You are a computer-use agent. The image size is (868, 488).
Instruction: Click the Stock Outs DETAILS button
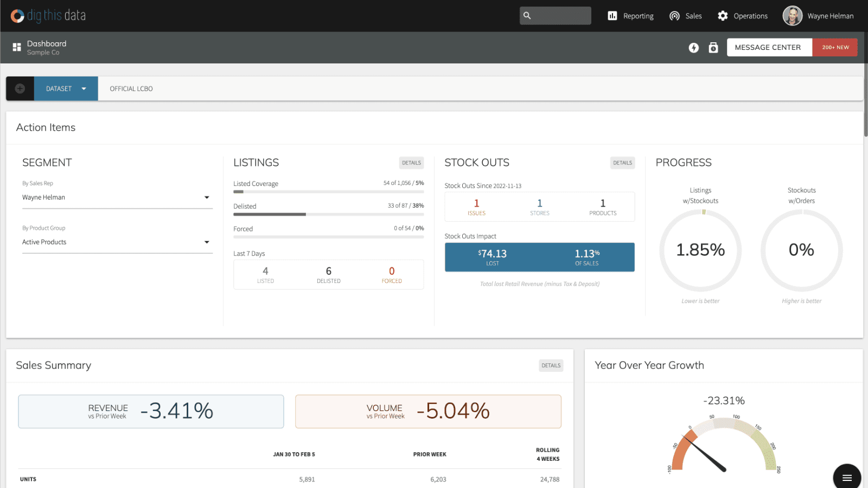click(622, 163)
